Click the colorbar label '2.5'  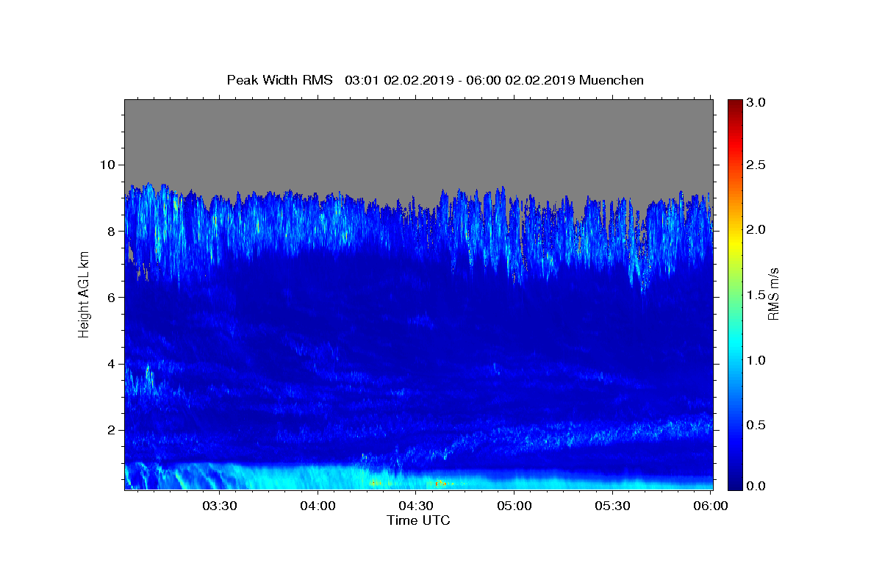coord(756,165)
